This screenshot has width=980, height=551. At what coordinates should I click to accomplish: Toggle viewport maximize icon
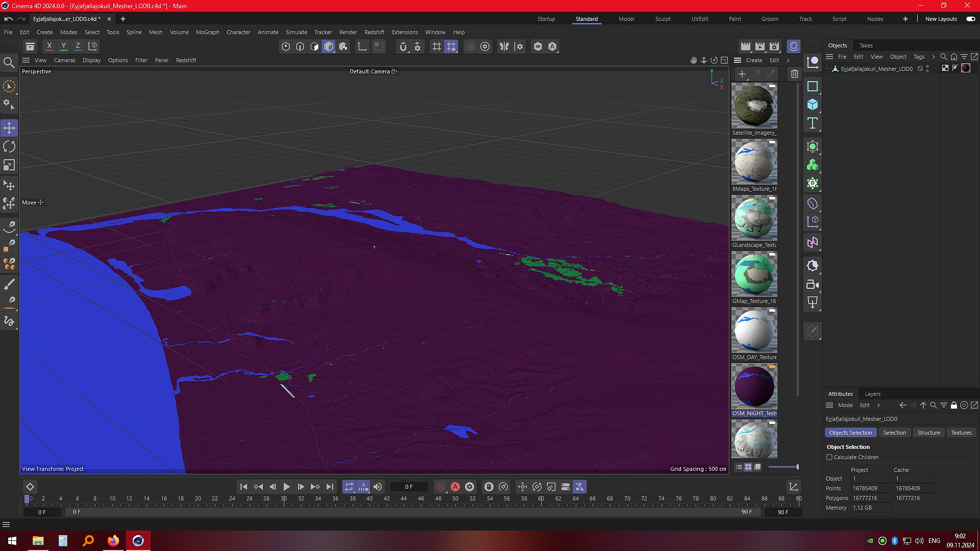pyautogui.click(x=724, y=60)
